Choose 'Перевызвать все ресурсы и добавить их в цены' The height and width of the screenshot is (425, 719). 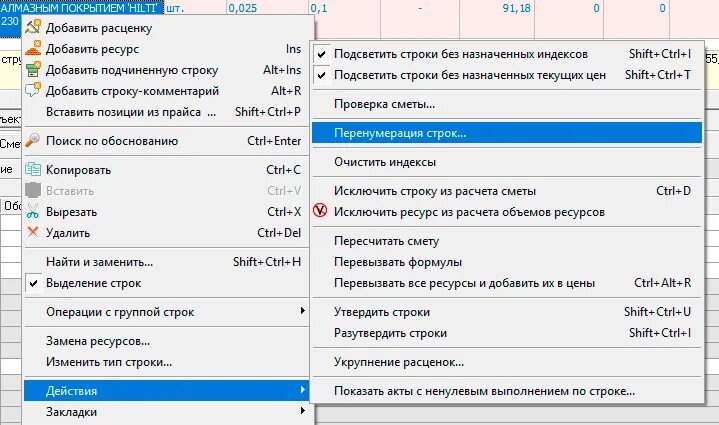[x=508, y=283]
